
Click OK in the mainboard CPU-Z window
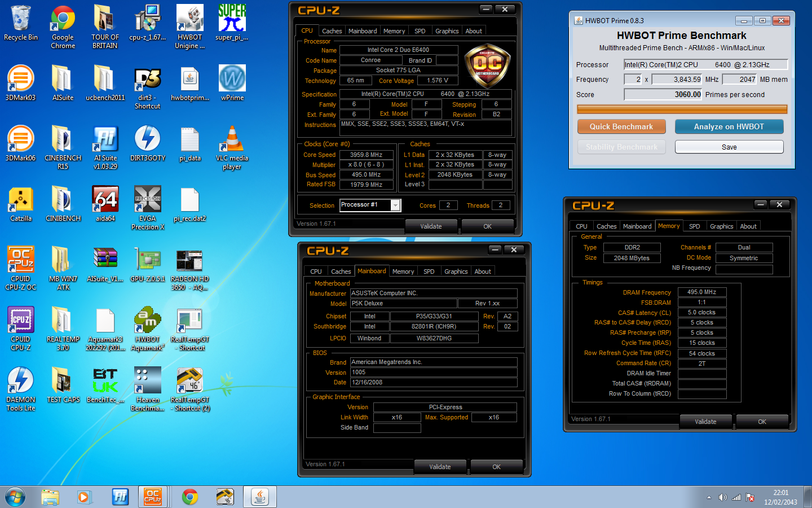click(497, 467)
